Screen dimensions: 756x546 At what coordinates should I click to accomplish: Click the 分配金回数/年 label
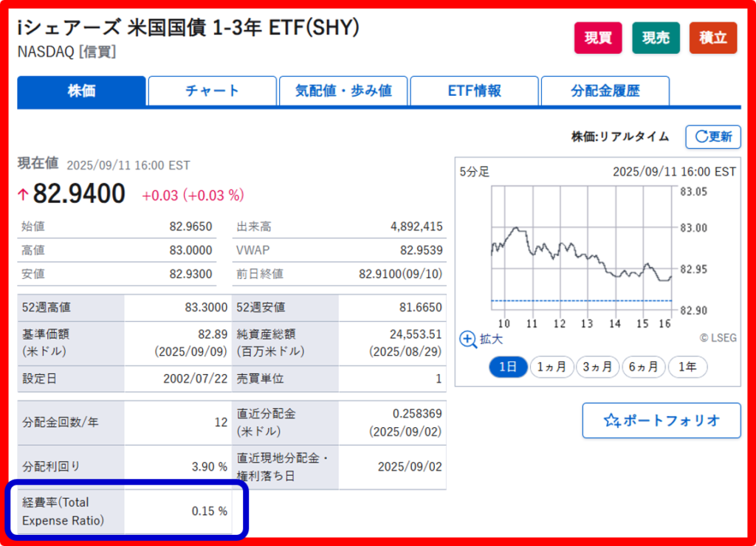click(x=61, y=423)
